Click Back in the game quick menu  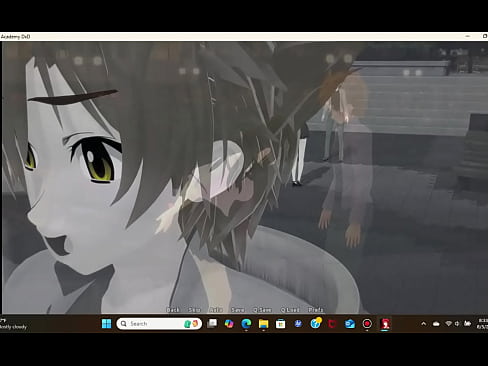click(173, 310)
